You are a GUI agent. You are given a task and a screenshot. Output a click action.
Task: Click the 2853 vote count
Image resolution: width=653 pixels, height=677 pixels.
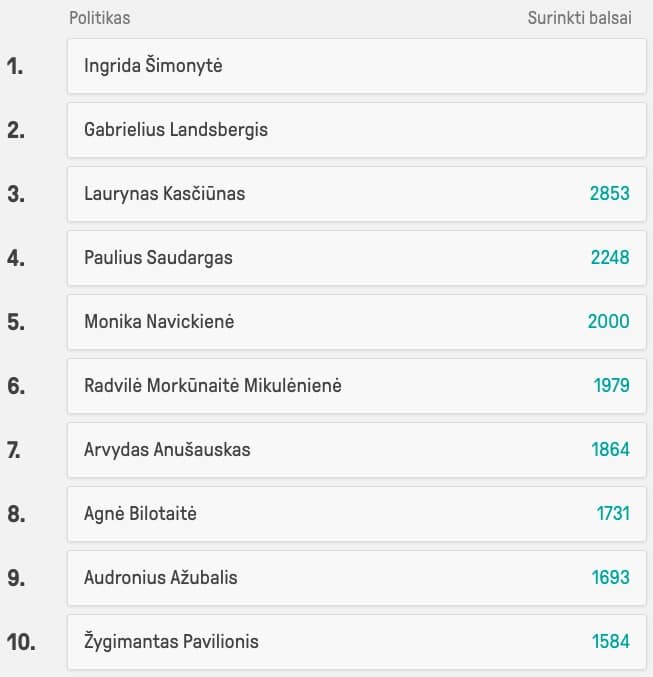click(610, 193)
